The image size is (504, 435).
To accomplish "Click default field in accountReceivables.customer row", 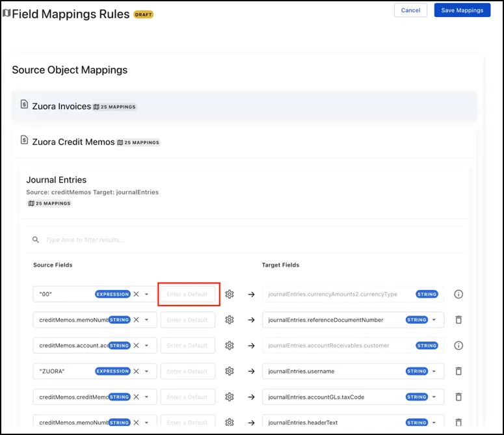I will pos(188,346).
